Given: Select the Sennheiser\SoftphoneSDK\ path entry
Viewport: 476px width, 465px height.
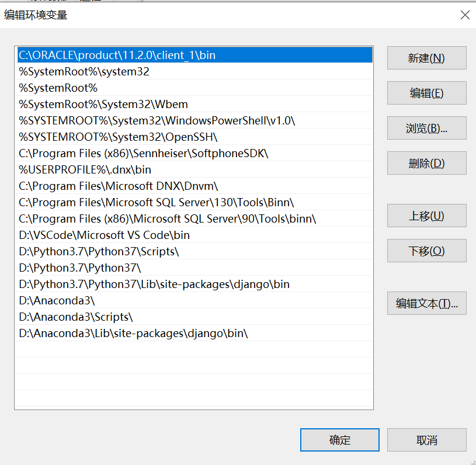Looking at the screenshot, I should point(195,154).
